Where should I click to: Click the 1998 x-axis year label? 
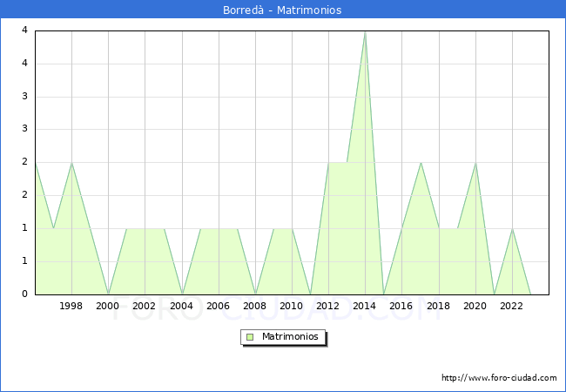(x=71, y=306)
